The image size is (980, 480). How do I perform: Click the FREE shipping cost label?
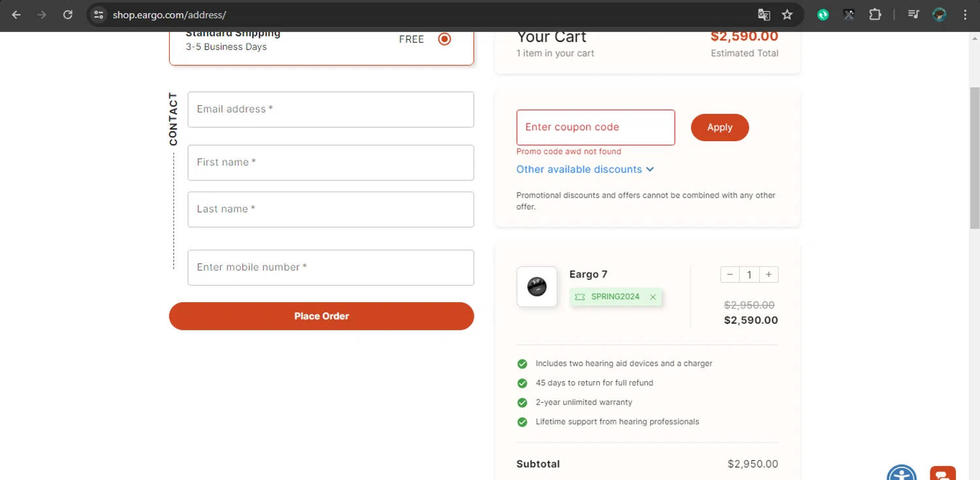pyautogui.click(x=412, y=39)
